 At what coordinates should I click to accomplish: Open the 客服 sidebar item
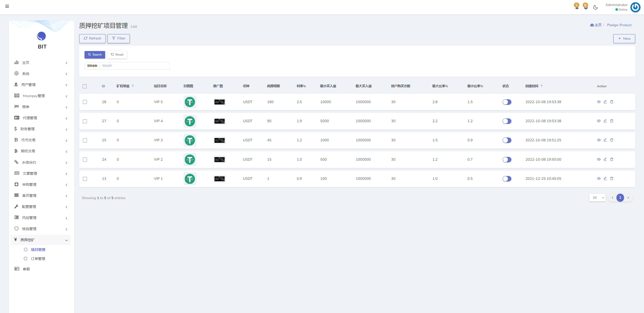(x=26, y=269)
